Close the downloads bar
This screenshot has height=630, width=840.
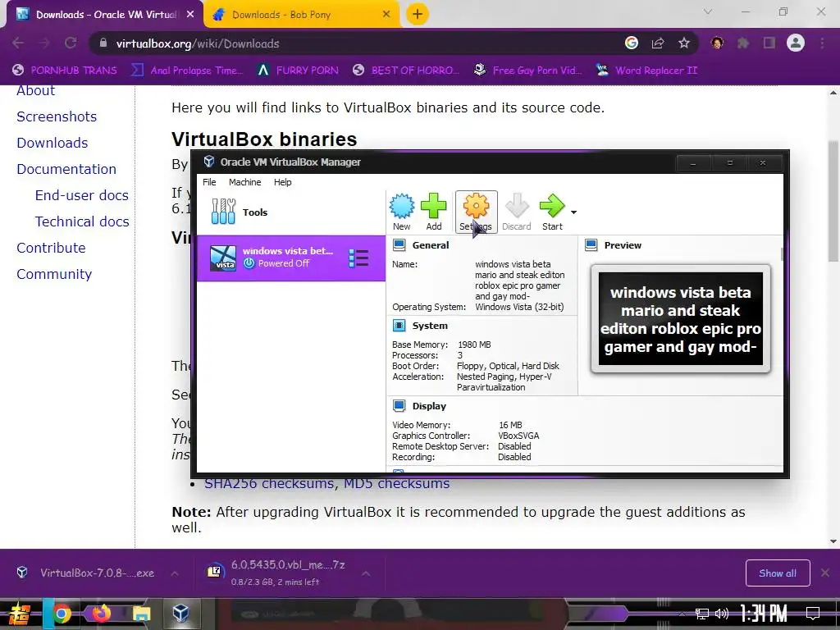[825, 573]
